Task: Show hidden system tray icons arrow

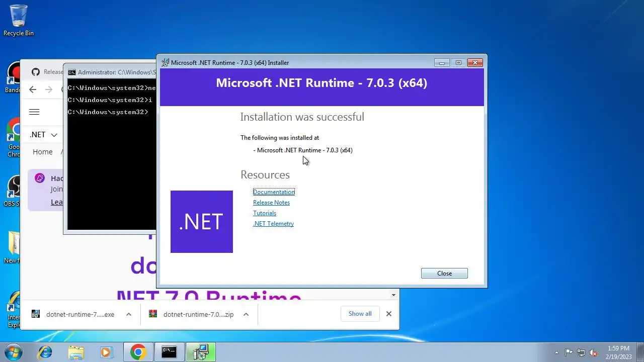Action: tap(556, 352)
